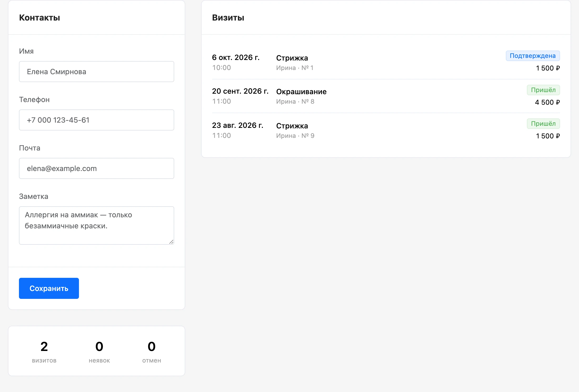Select the 2 визитов counter

click(44, 351)
